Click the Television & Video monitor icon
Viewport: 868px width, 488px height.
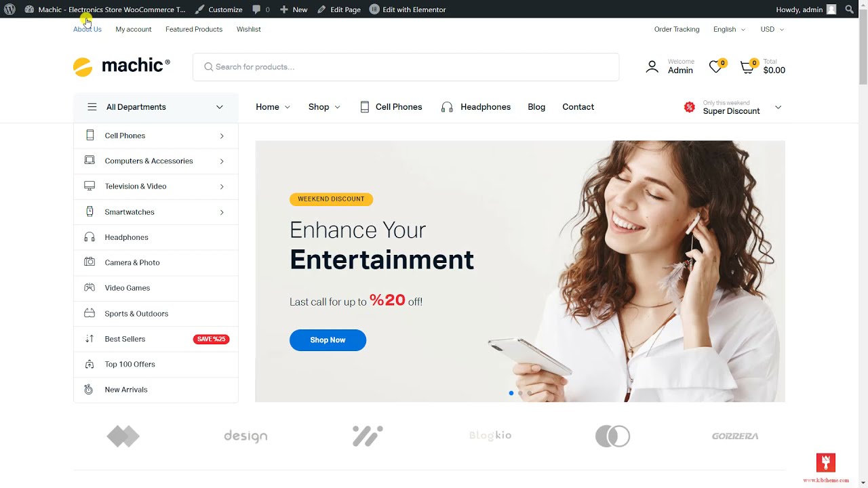tap(90, 186)
